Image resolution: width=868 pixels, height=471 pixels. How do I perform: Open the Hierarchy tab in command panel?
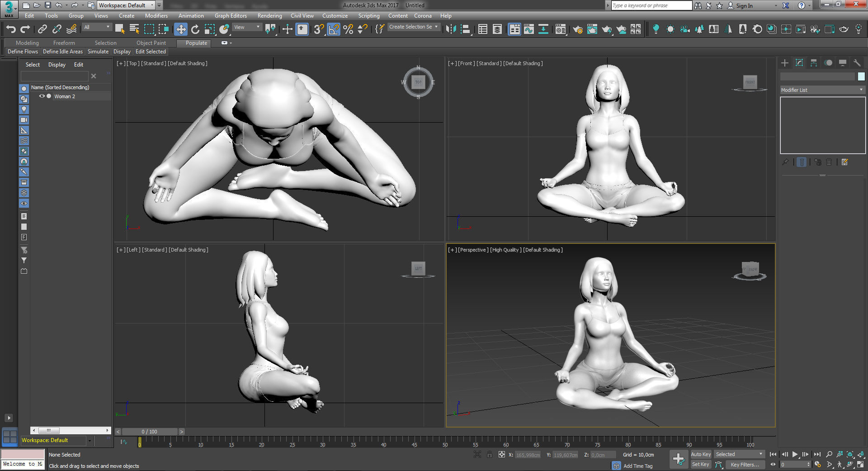click(x=814, y=63)
